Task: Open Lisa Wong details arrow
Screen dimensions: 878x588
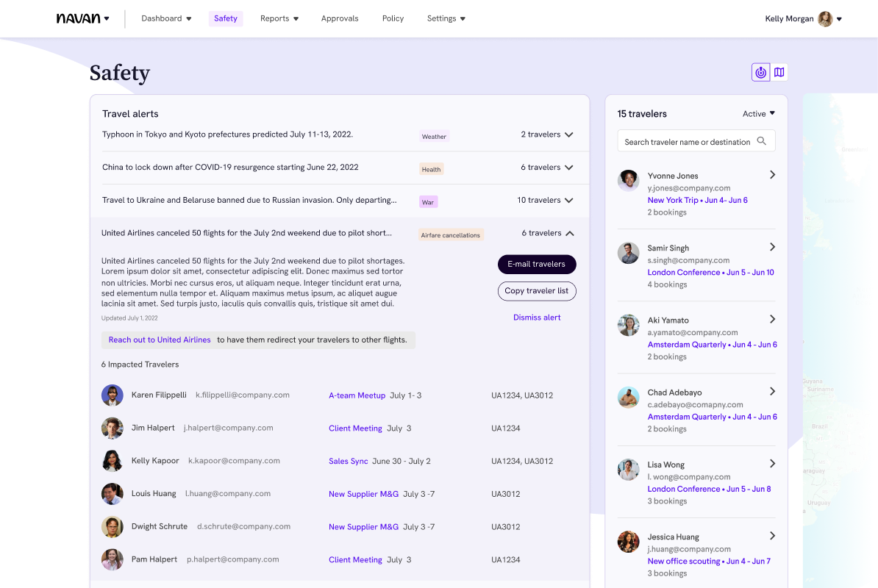Action: (772, 464)
